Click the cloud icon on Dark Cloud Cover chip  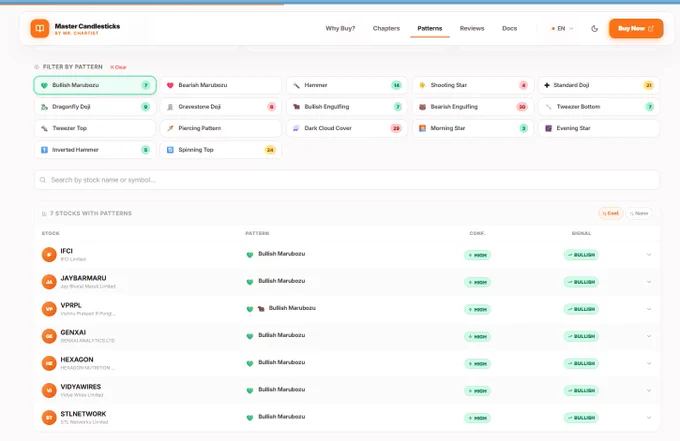[x=296, y=128]
